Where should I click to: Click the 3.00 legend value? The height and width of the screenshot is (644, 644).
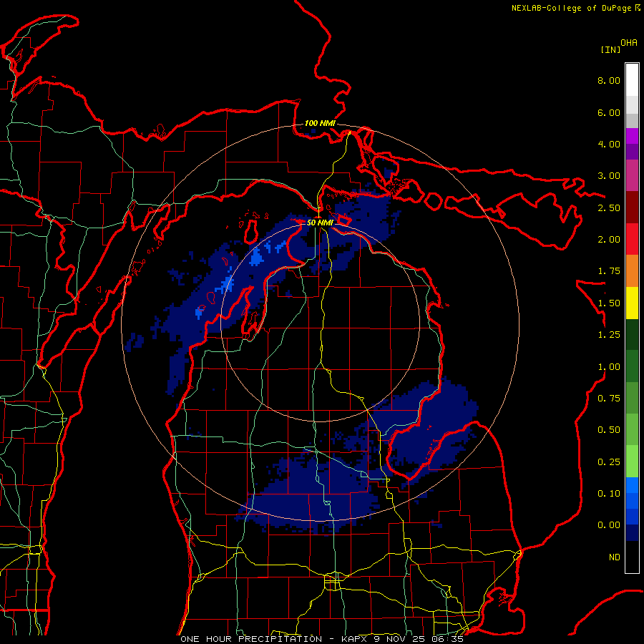tap(609, 176)
